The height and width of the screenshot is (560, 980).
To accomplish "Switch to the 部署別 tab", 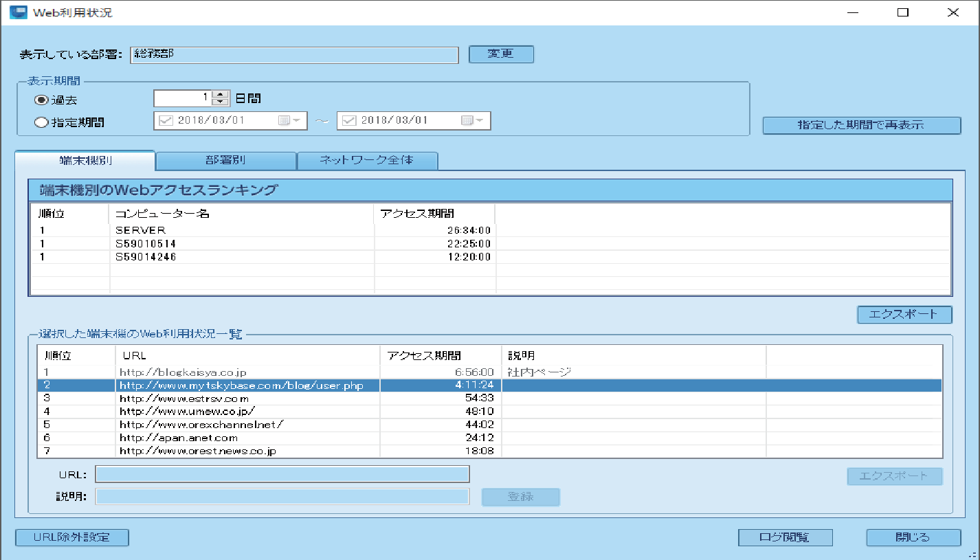I will coord(225,161).
